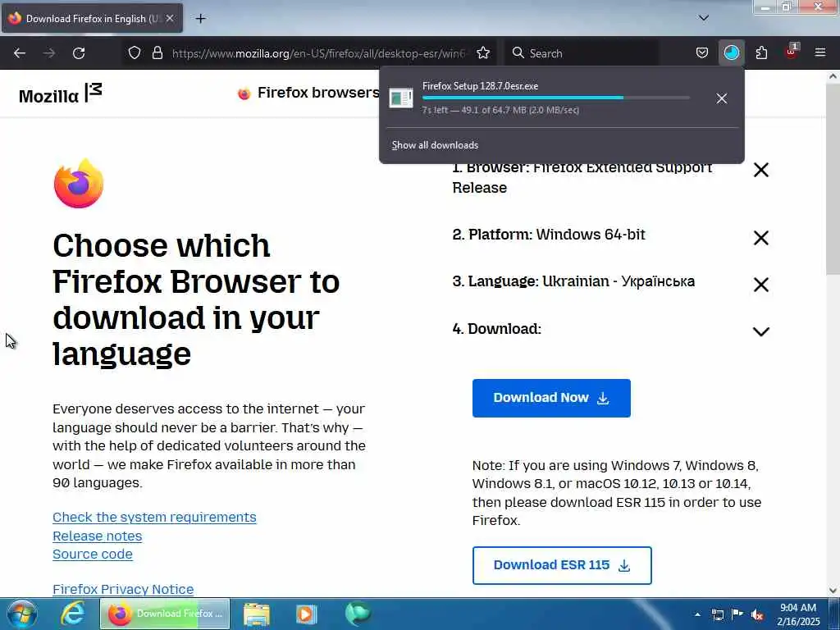Click the muted volume tray icon
Screen dimensions: 840x630
pyautogui.click(x=757, y=614)
